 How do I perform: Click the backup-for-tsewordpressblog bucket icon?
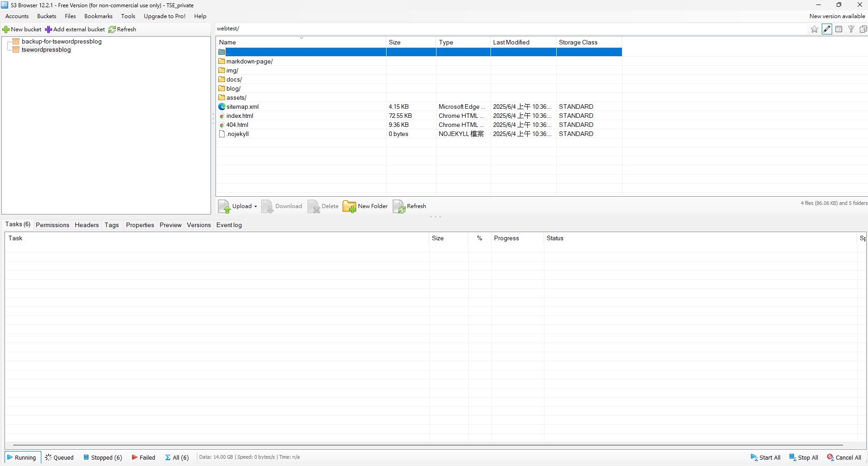pos(16,41)
